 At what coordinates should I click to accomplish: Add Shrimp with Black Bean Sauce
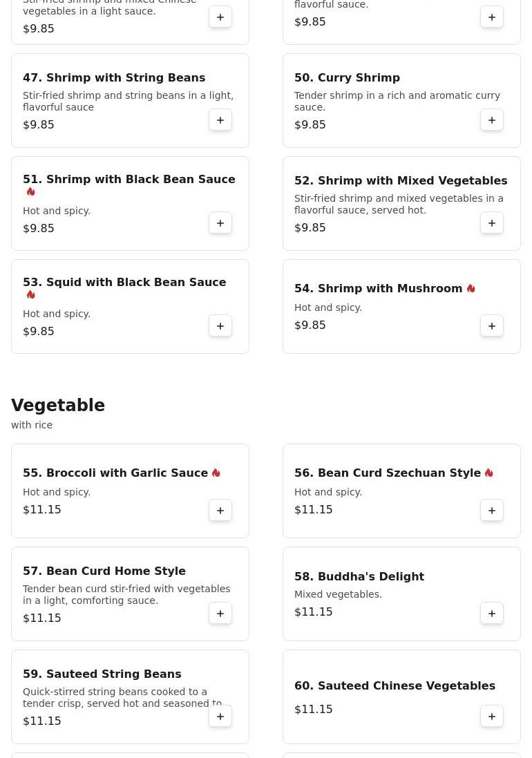220,223
